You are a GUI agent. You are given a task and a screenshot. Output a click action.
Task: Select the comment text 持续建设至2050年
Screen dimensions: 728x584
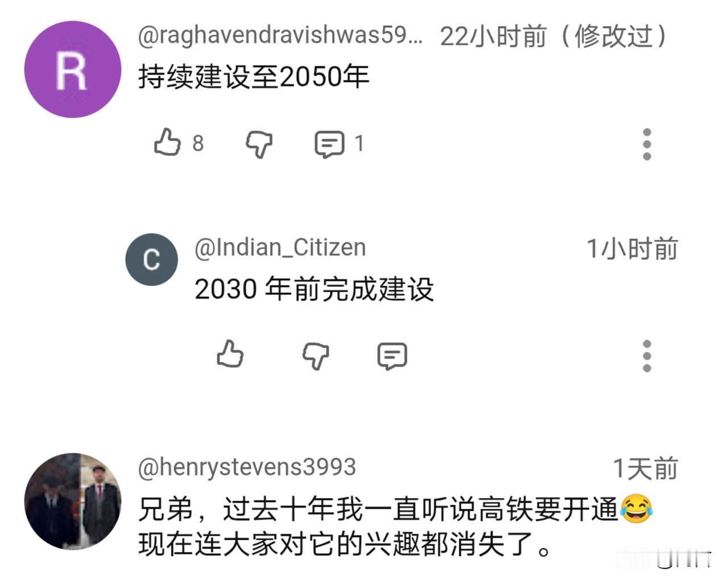click(254, 77)
